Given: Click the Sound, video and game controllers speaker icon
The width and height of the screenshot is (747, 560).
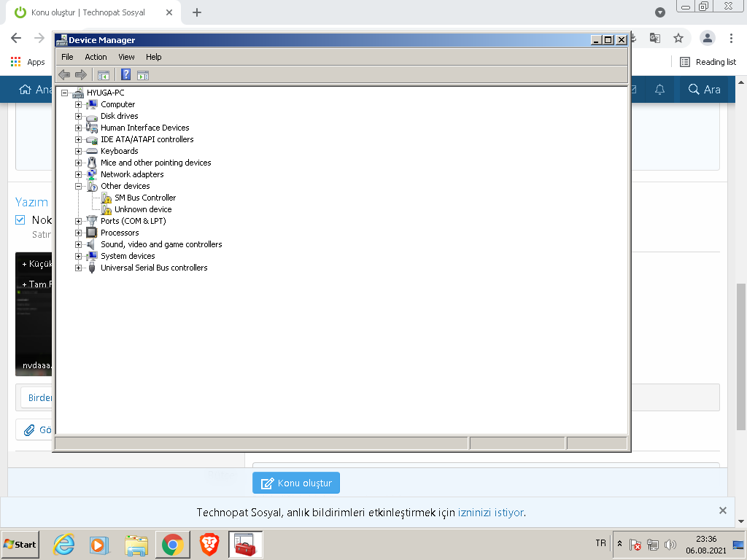Looking at the screenshot, I should [91, 244].
